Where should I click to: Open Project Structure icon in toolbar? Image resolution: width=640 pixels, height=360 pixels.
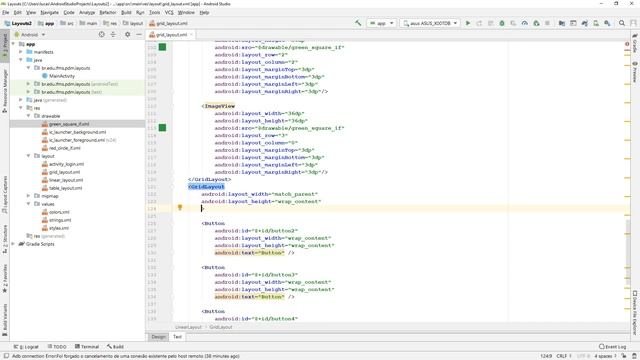pos(562,23)
